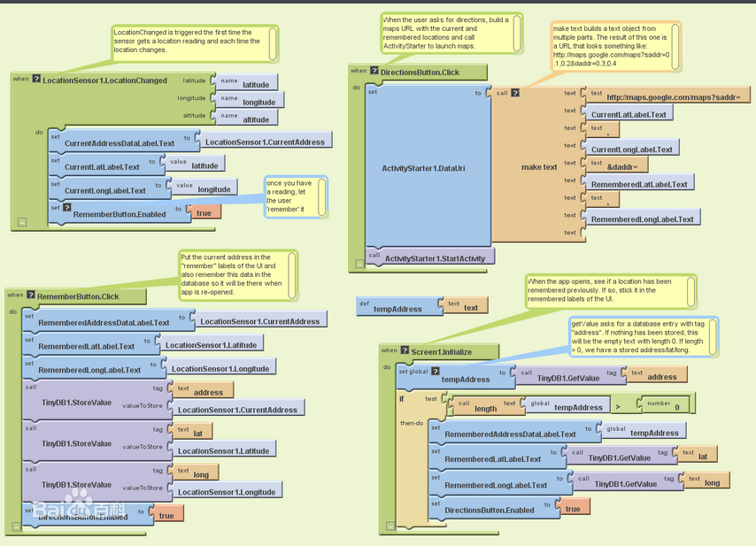The image size is (756, 546).
Task: Collapse the DirectionsButton.Click event block
Action: pyautogui.click(x=359, y=262)
